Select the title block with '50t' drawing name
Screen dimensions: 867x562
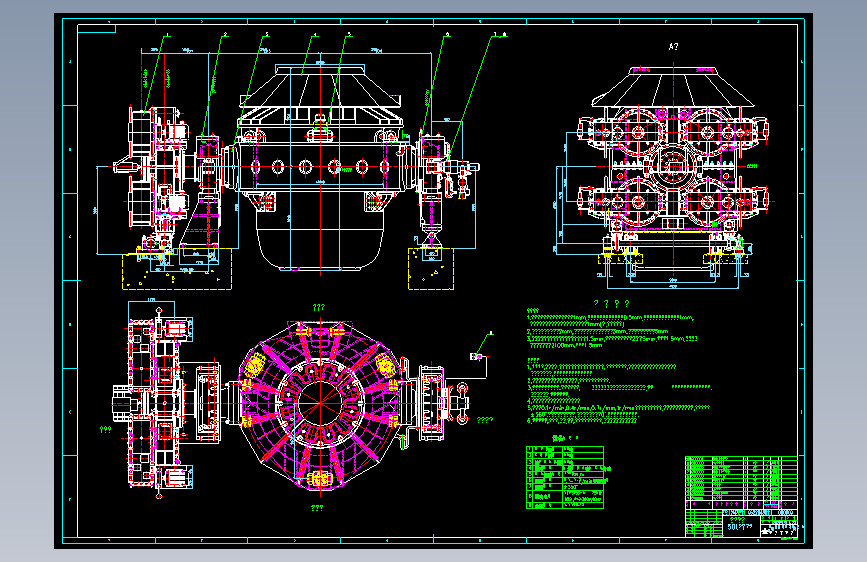pyautogui.click(x=741, y=496)
